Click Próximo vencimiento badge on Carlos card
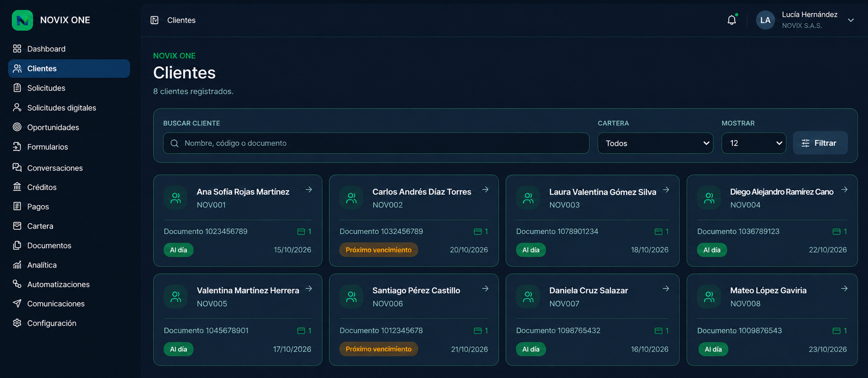868x378 pixels. (379, 250)
